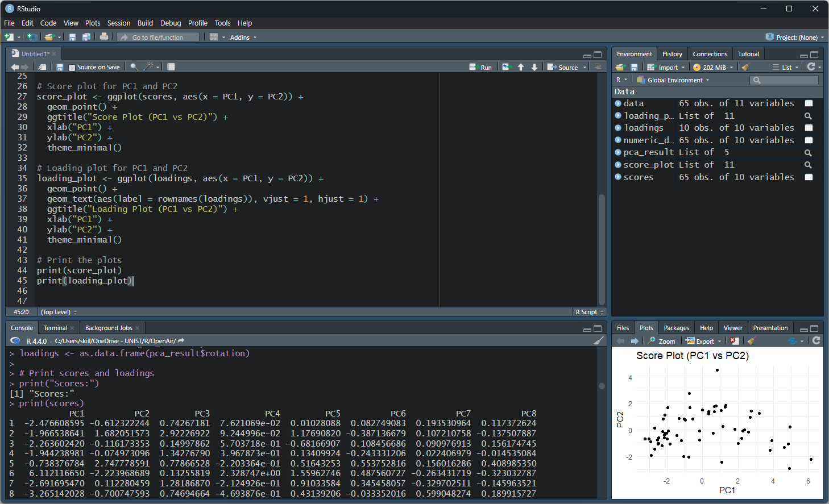Viewport: 829px width, 504px height.
Task: View the scores data frame grid icon
Action: point(809,177)
